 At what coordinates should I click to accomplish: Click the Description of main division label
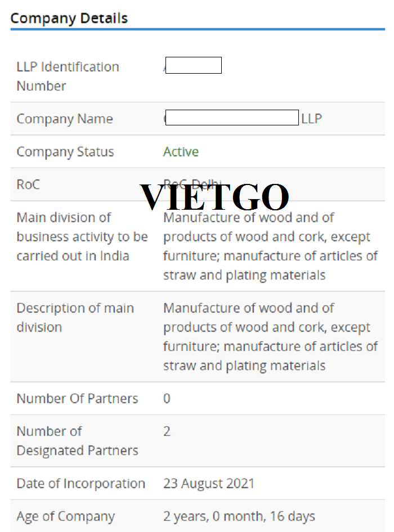pos(75,318)
